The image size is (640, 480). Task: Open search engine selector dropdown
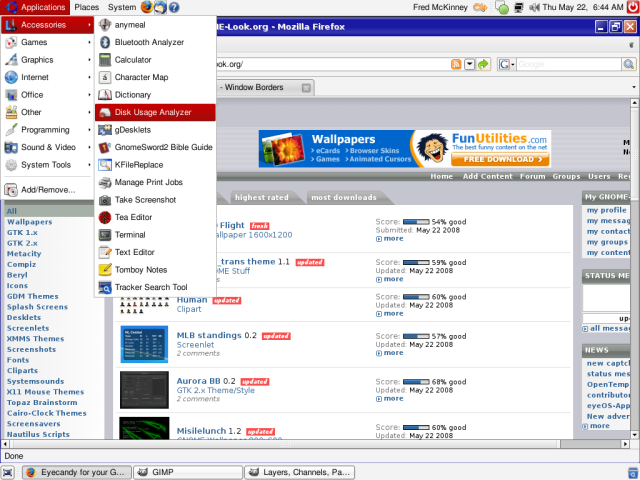click(507, 64)
